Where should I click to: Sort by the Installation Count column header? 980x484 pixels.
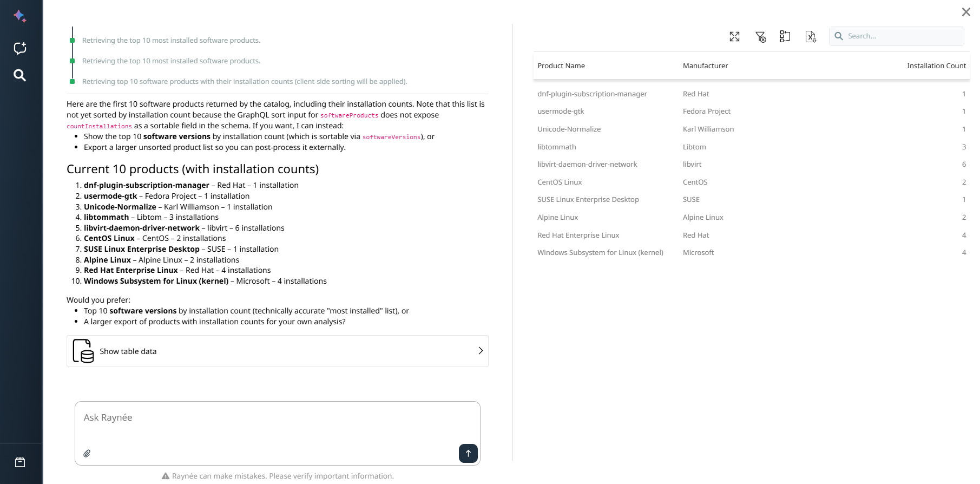click(x=936, y=66)
